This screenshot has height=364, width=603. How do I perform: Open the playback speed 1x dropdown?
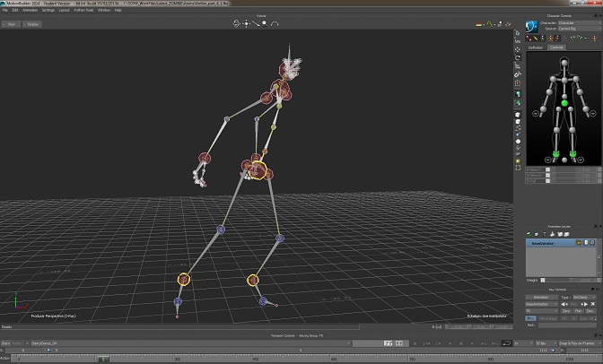[x=523, y=342]
